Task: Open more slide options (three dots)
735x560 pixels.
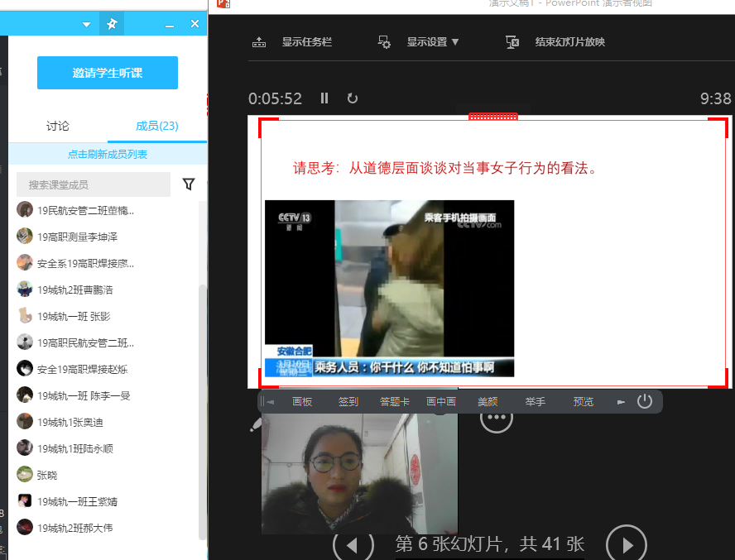Action: (x=497, y=418)
